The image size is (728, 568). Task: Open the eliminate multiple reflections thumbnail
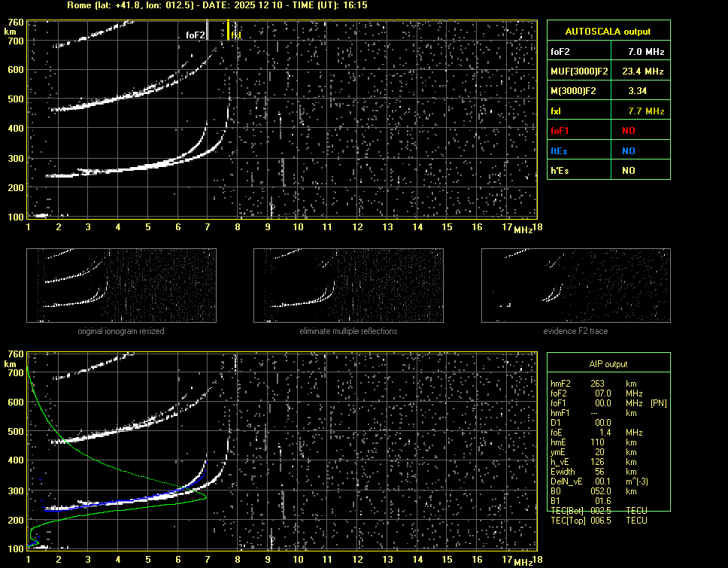[348, 286]
